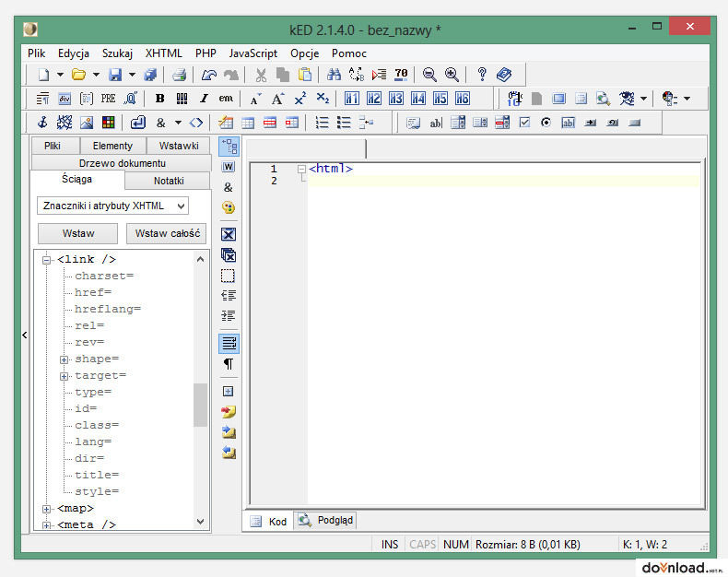Image resolution: width=728 pixels, height=577 pixels.
Task: Insert ordered numbered list icon
Action: 322,123
